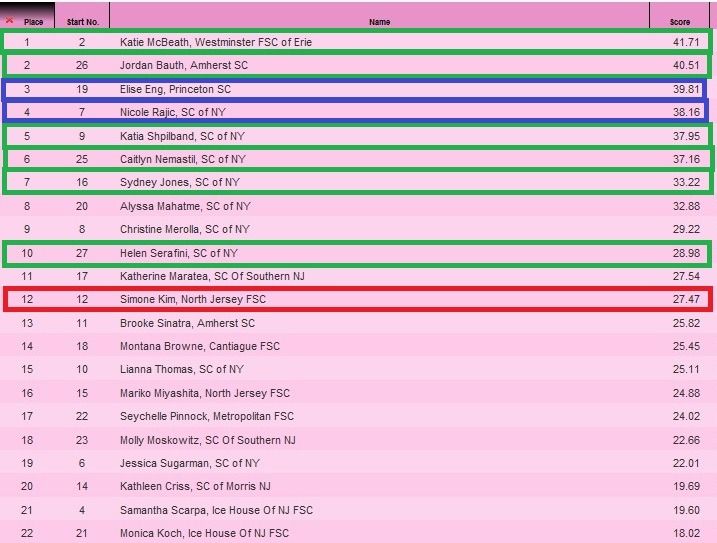
Task: Click the score 24.02
Action: click(x=686, y=416)
